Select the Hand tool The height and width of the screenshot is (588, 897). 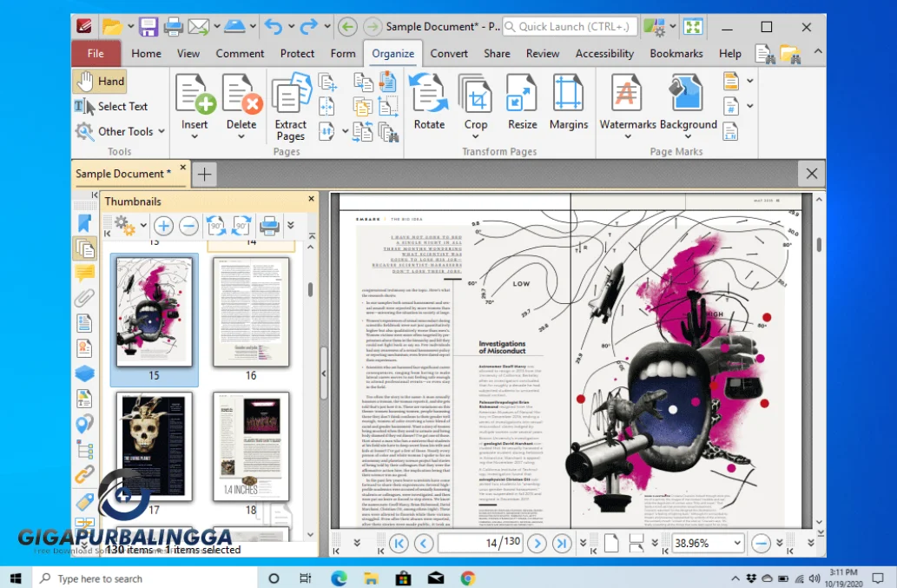100,82
